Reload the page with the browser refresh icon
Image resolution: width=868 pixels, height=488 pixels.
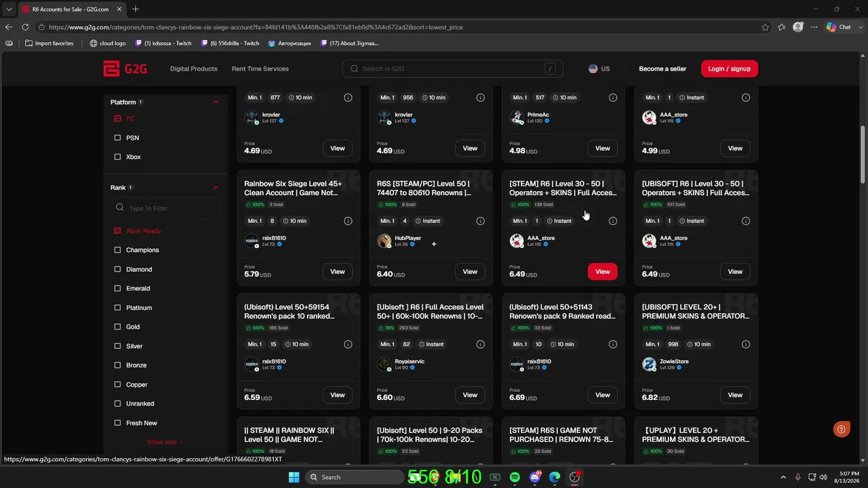point(25,27)
